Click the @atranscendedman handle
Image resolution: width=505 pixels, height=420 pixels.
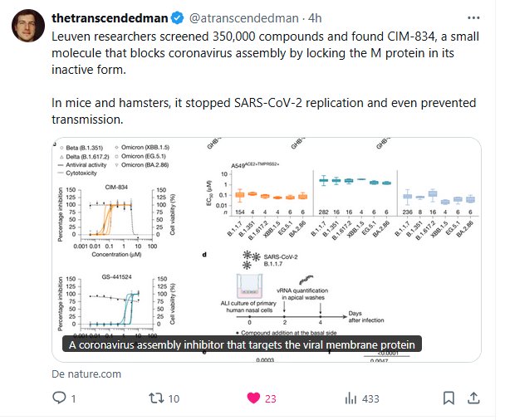pyautogui.click(x=244, y=17)
